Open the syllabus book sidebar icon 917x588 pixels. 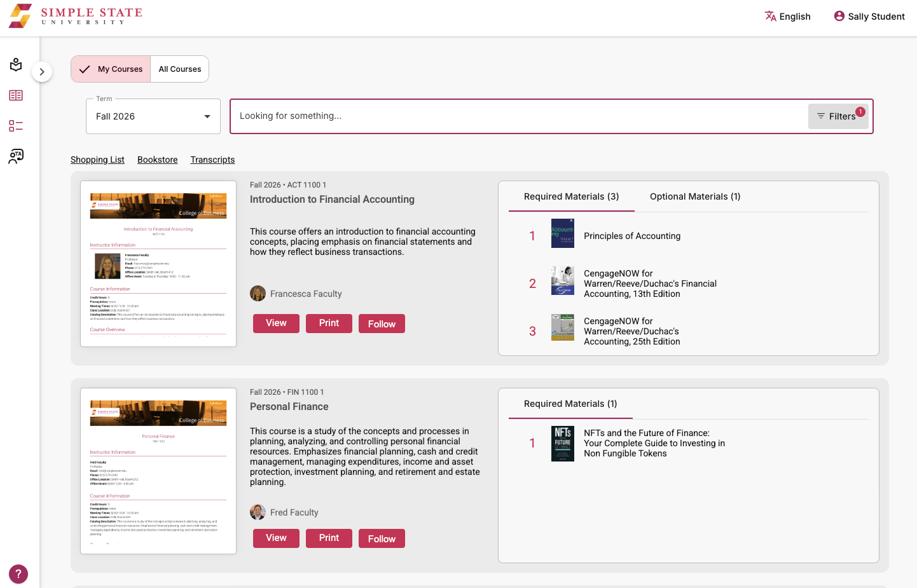pyautogui.click(x=16, y=95)
